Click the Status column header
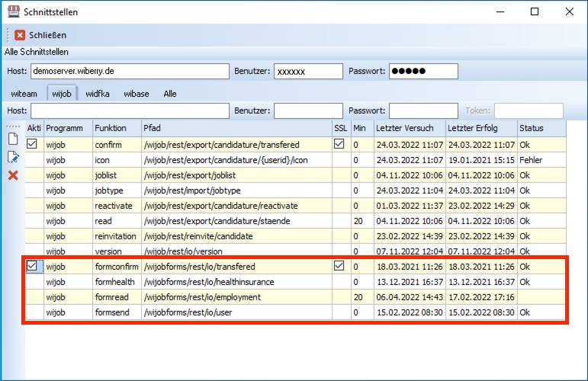Screen dimensions: 588x381 tap(541, 128)
